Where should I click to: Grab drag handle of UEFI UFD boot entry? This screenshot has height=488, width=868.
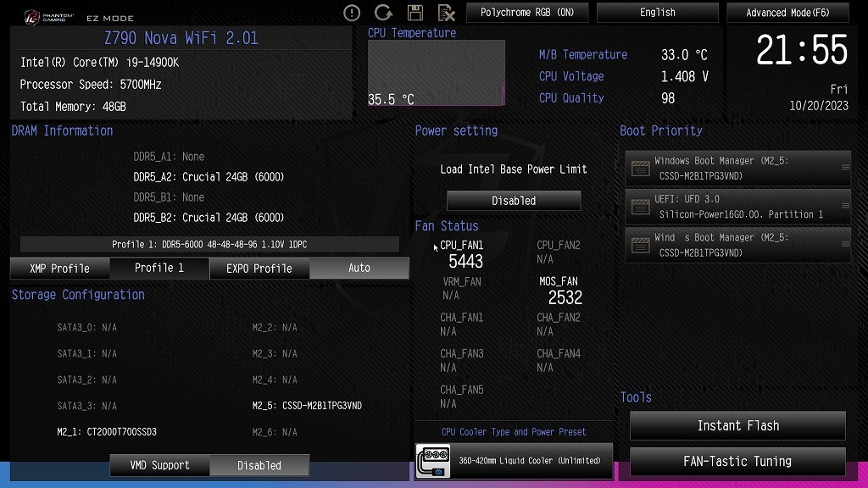click(x=845, y=205)
